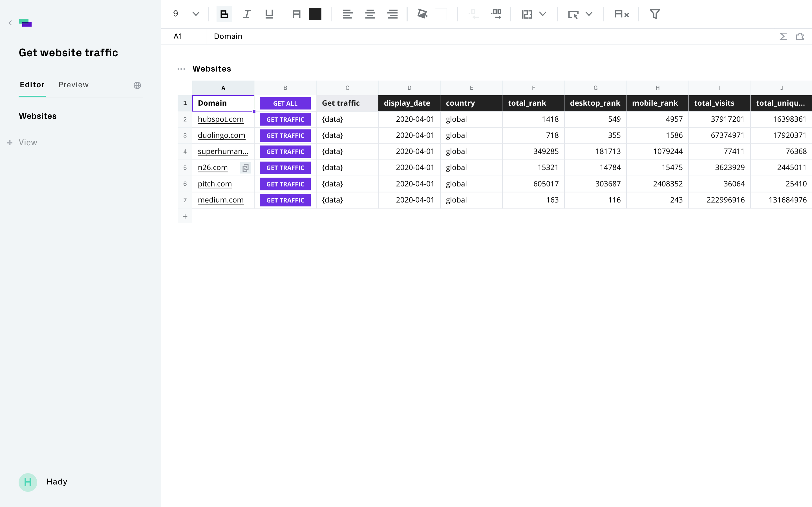Click the copy icon beside n26.com
Viewport: 812px width, 507px height.
click(x=246, y=168)
